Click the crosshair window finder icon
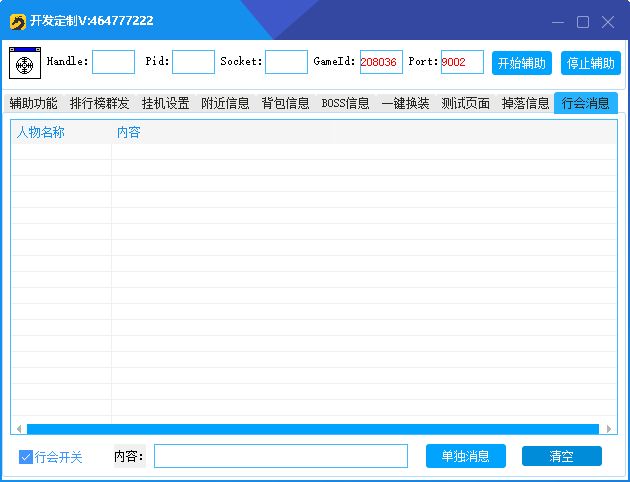 pos(24,63)
